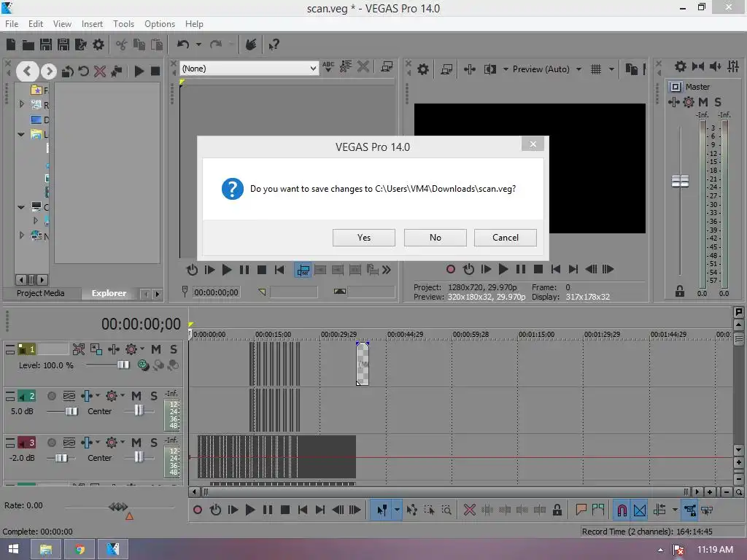Switch to the Project Media tab
The image size is (747, 560).
(41, 293)
